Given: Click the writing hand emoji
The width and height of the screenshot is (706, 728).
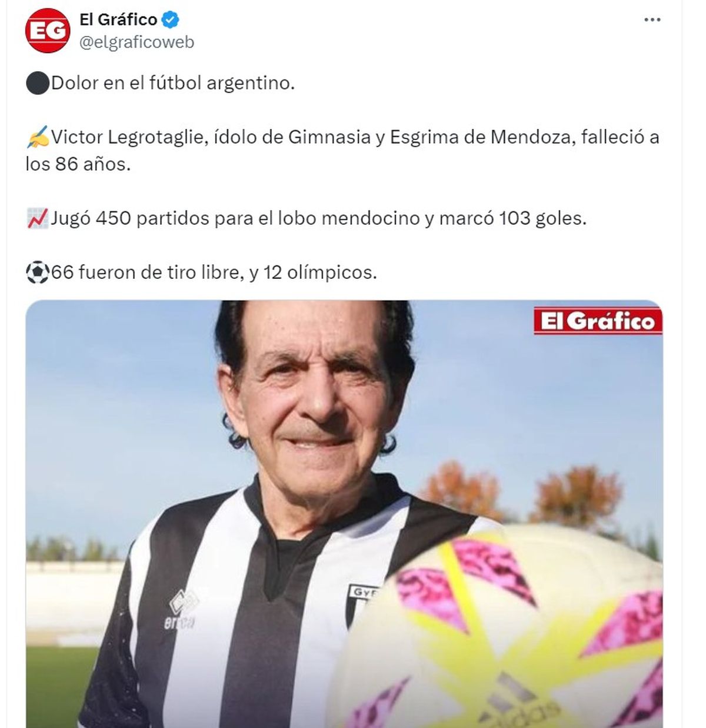Looking at the screenshot, I should pyautogui.click(x=37, y=138).
